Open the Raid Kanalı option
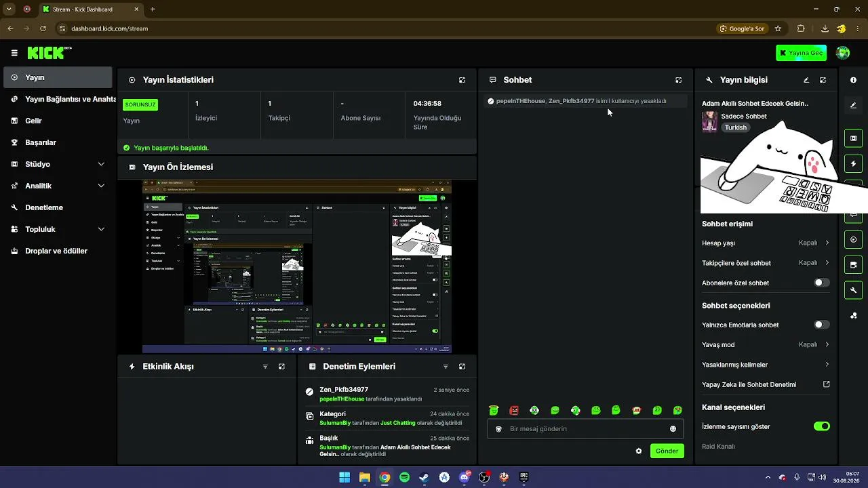The width and height of the screenshot is (868, 488). click(x=718, y=446)
